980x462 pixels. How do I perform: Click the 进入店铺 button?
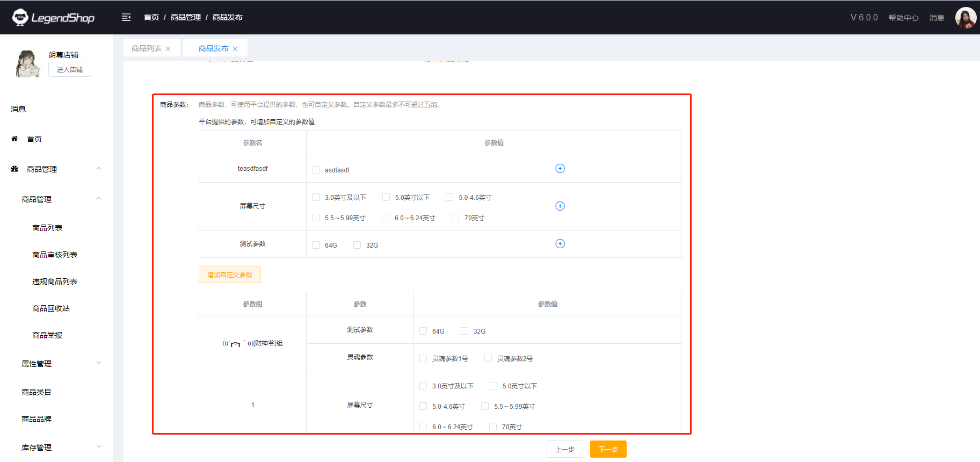pos(70,70)
